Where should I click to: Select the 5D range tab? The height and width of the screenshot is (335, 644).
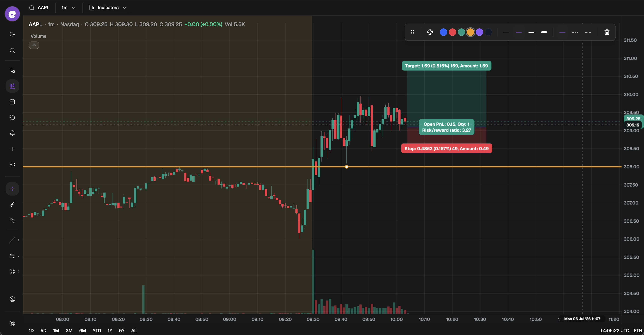(x=43, y=331)
